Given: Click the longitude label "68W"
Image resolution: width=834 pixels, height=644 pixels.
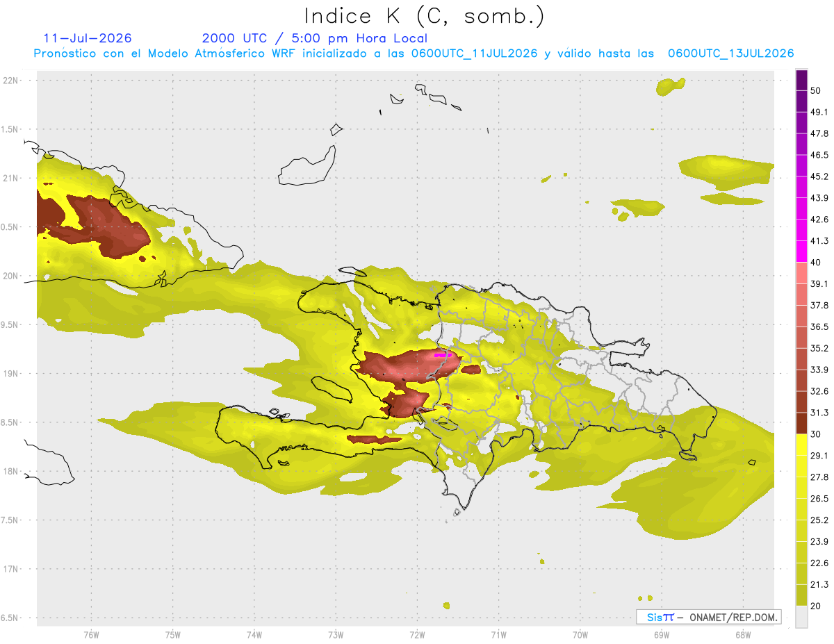Looking at the screenshot, I should tap(743, 634).
